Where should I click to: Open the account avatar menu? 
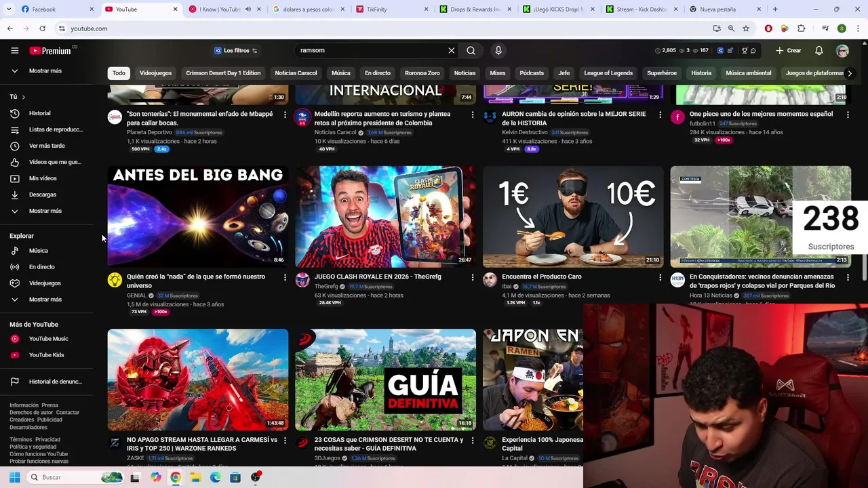coord(842,51)
